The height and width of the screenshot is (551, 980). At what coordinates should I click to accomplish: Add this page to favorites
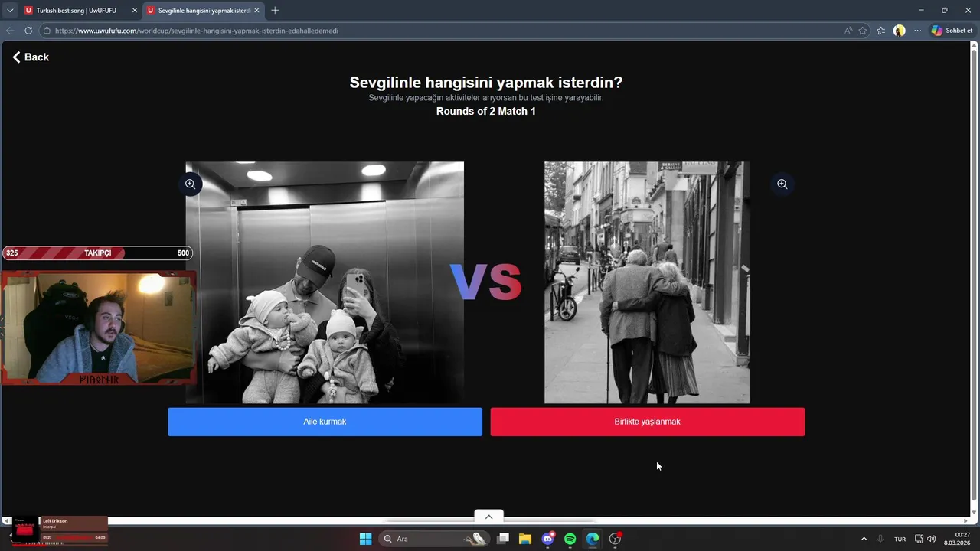coord(863,31)
